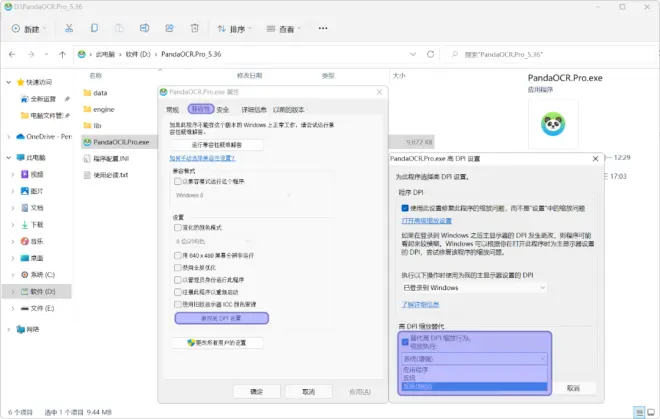Click the Share icon in Explorer toolbar

[x=170, y=28]
